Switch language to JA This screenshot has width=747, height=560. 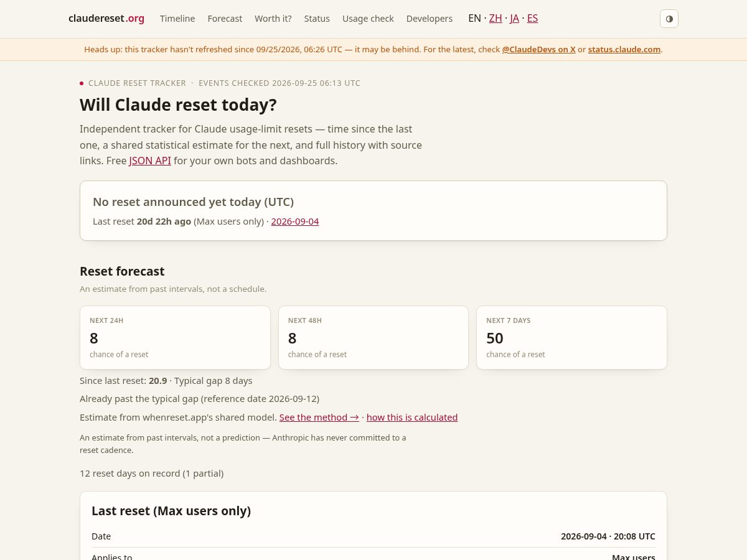(514, 18)
